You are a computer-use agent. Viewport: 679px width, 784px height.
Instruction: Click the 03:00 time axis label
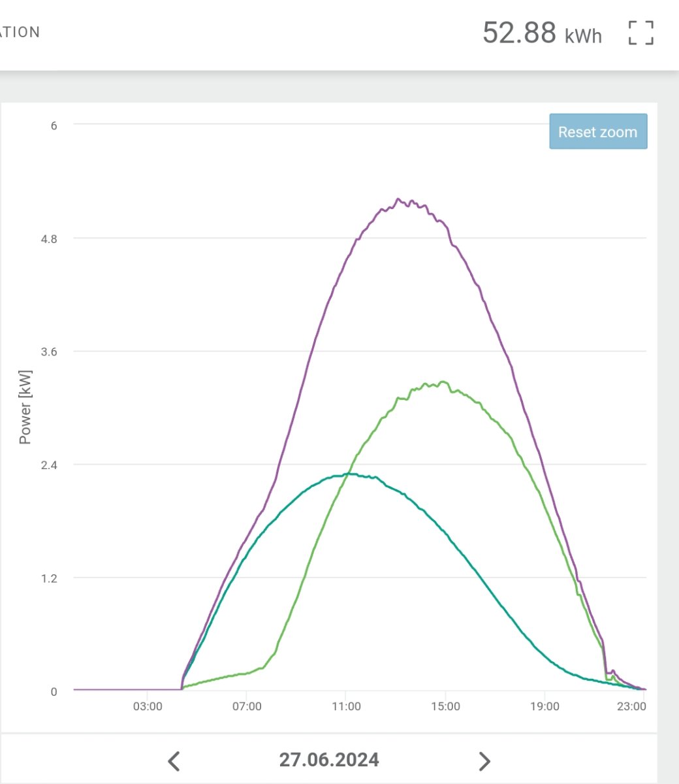148,706
